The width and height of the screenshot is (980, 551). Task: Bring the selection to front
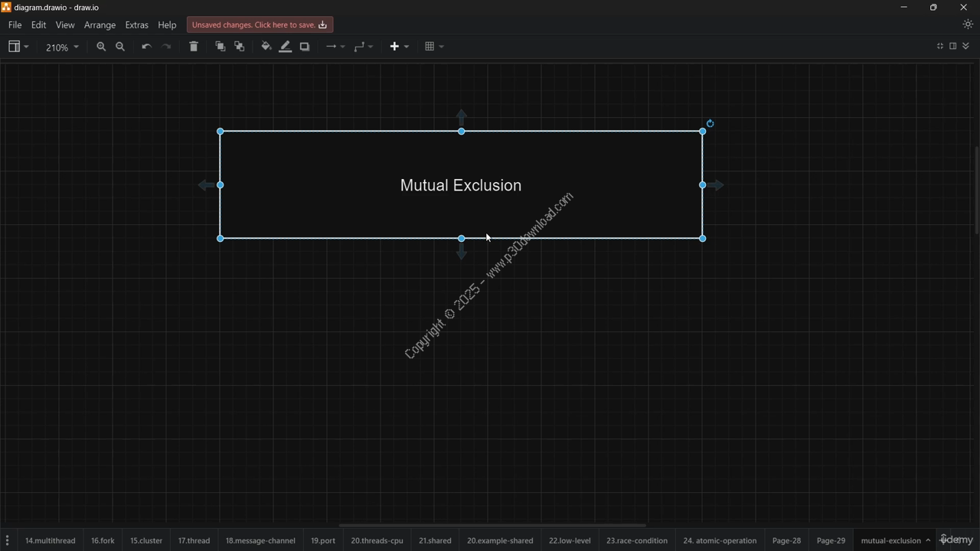220,47
